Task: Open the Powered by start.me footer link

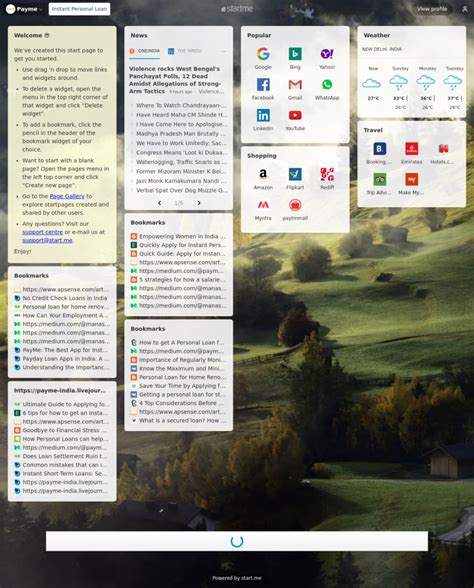Action: click(237, 578)
